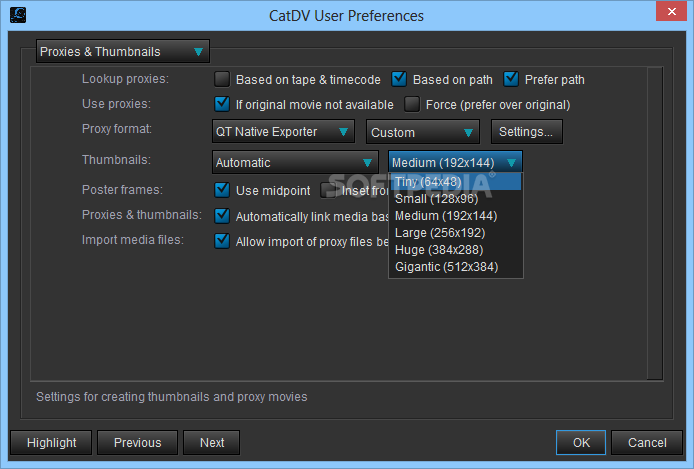This screenshot has height=469, width=694.
Task: Toggle the Inset from checkbox
Action: [328, 190]
